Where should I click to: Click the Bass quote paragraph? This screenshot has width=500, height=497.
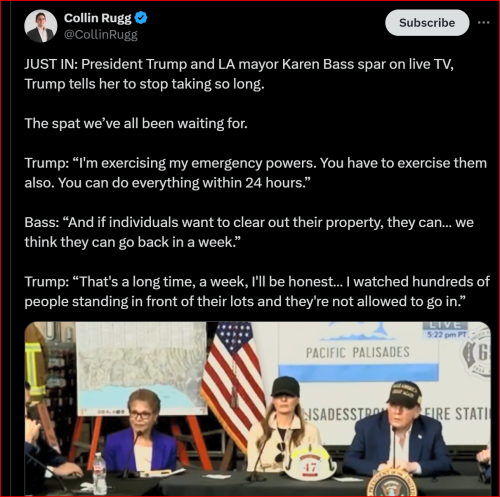point(249,232)
